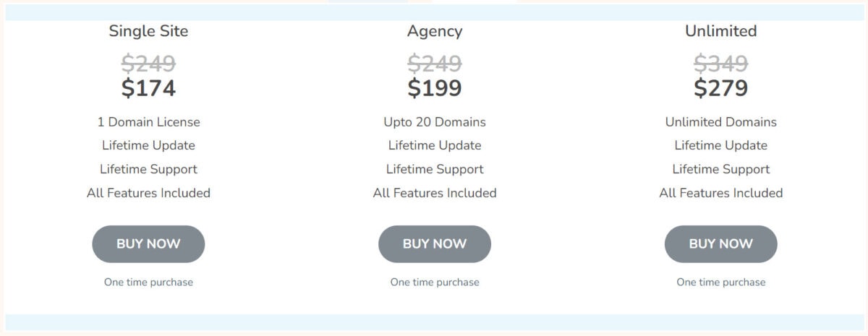Click the crossed-out $249 under Agency
Screen dimensions: 868x336
pyautogui.click(x=435, y=64)
